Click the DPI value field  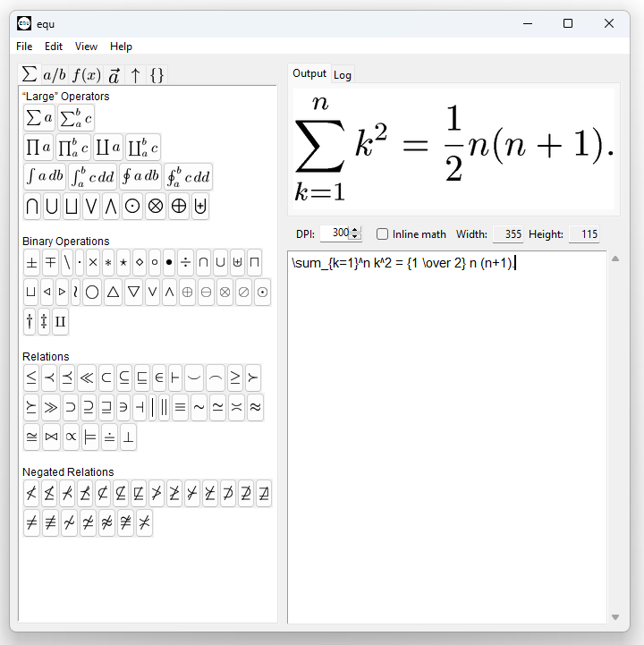(x=335, y=233)
